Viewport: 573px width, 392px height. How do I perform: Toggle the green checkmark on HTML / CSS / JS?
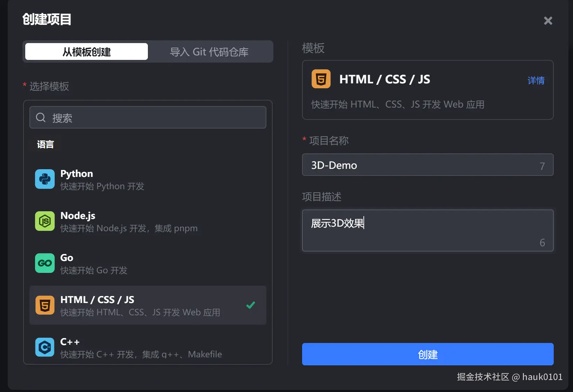pos(250,305)
